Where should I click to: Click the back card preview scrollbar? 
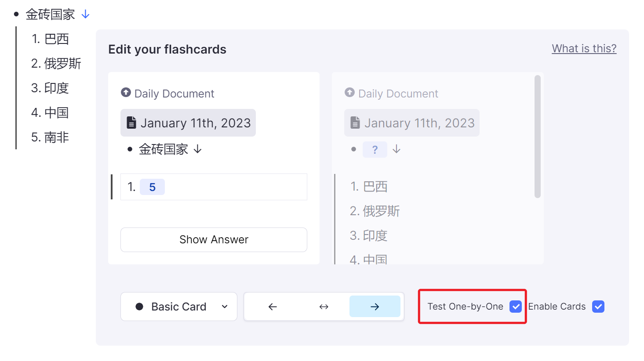pos(537,137)
